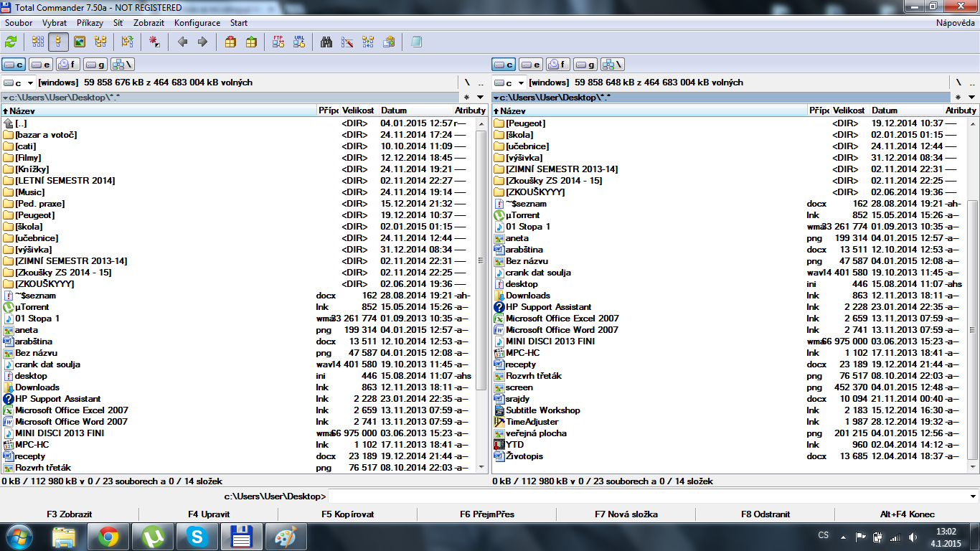
Task: Select drive c in the left panel
Action: pos(14,65)
